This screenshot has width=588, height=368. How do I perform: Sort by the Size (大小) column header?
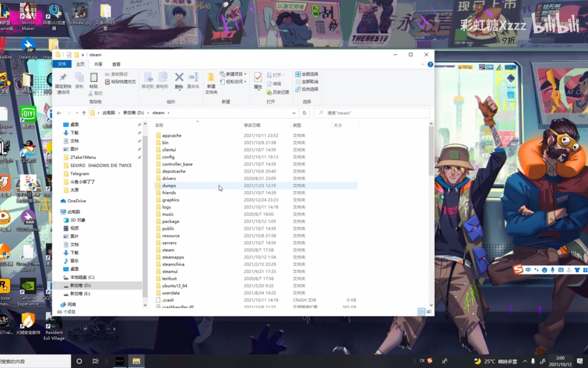(x=345, y=125)
